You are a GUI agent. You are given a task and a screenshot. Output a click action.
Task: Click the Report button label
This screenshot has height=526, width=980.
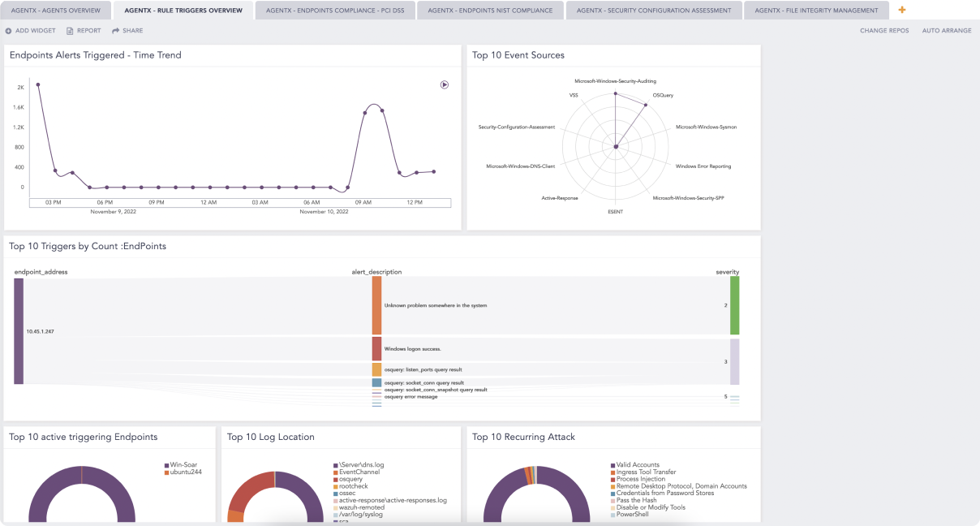(x=89, y=31)
